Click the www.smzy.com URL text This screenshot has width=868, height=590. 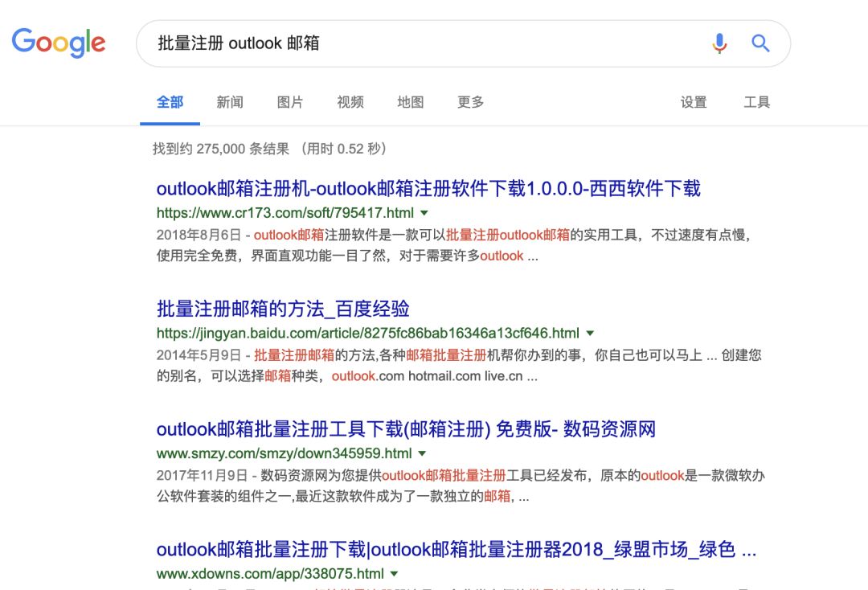coord(284,454)
